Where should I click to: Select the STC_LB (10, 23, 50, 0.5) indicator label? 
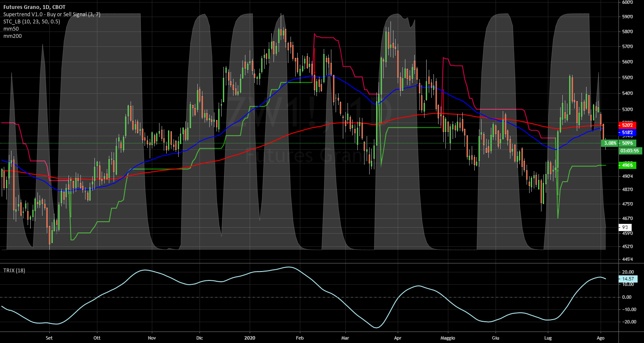[x=31, y=22]
